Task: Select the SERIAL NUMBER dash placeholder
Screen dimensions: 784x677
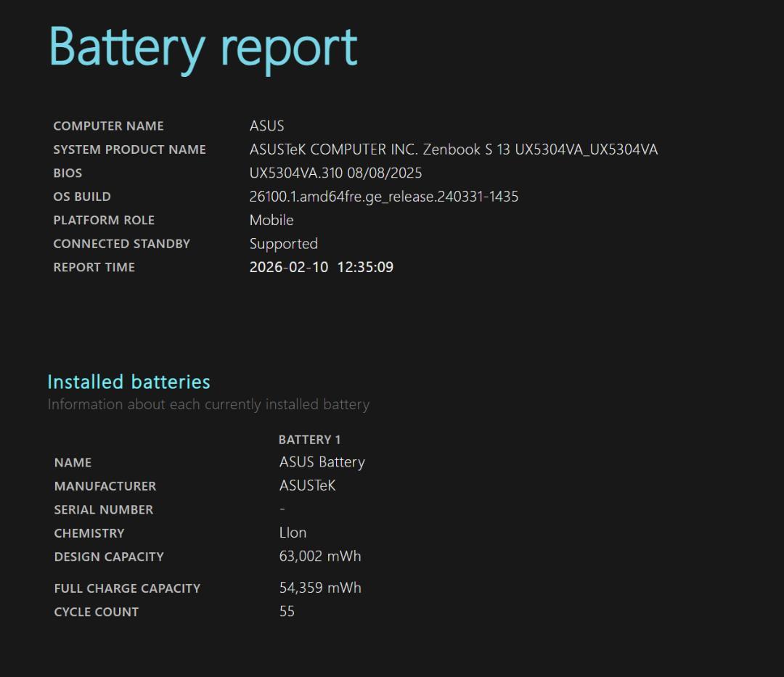Action: pyautogui.click(x=282, y=509)
